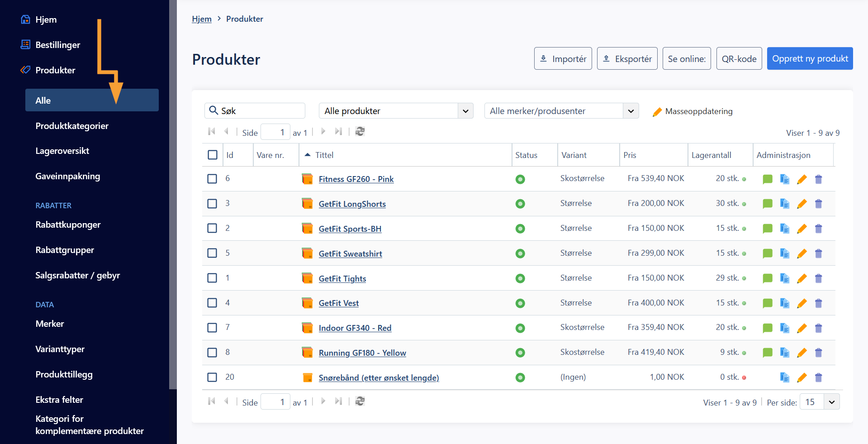
Task: Click the top Side page number field
Action: [x=275, y=132]
